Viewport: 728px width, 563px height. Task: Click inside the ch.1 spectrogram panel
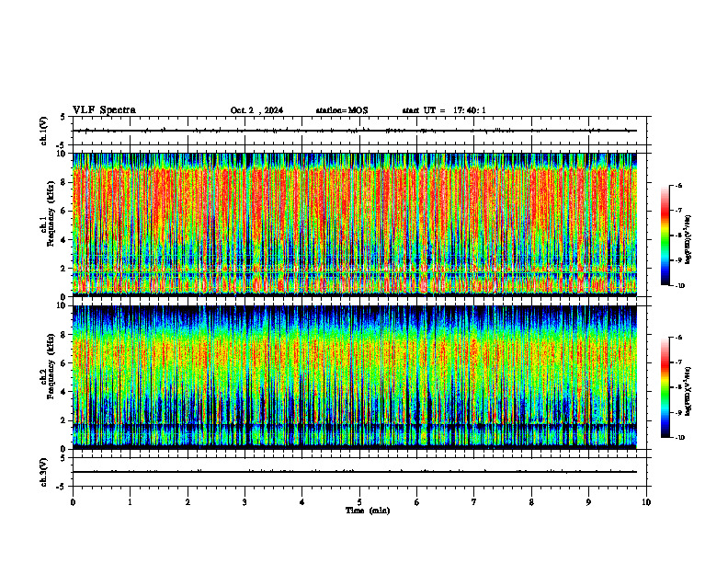point(355,224)
